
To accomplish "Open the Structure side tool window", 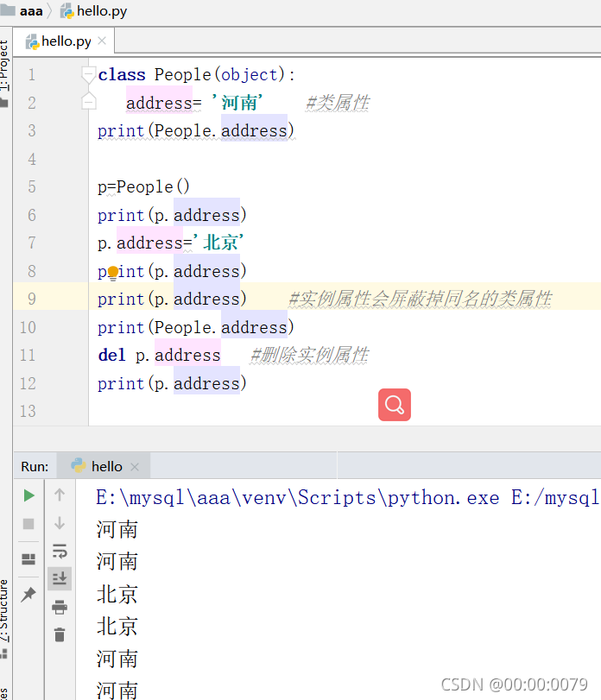I will click(4, 618).
